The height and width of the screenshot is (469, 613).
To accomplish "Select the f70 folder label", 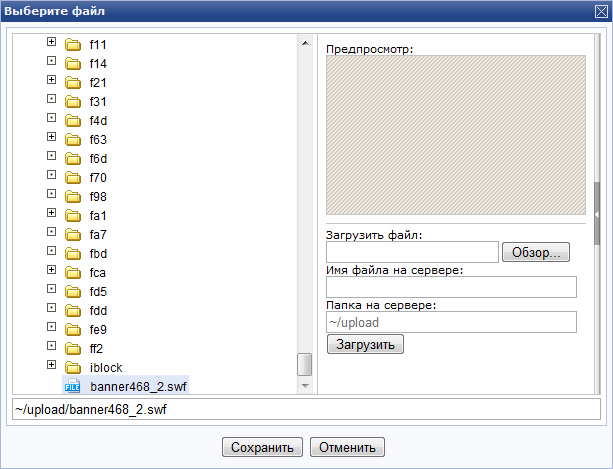I will coord(98,178).
